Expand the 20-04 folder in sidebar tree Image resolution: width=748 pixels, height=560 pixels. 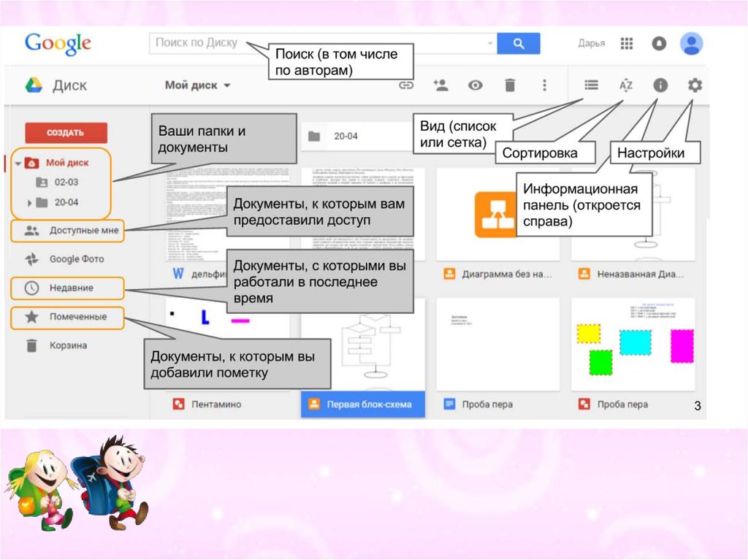click(x=30, y=203)
